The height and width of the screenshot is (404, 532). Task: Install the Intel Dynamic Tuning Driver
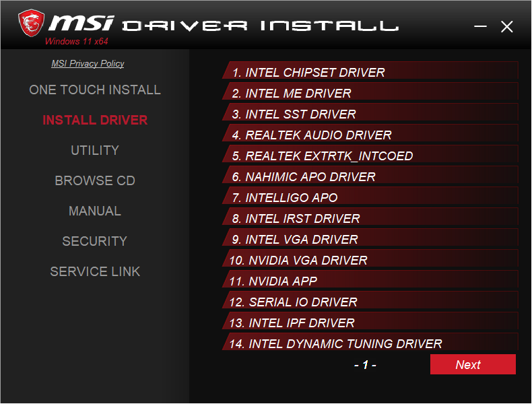[x=370, y=341]
